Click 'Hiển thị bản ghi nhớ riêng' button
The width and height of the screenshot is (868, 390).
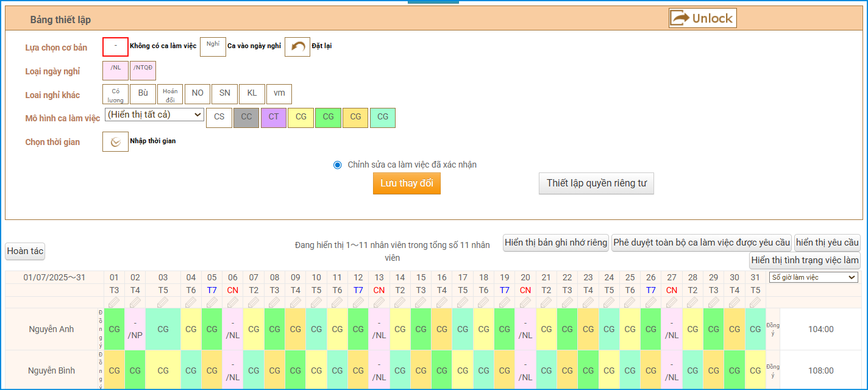[x=556, y=243]
